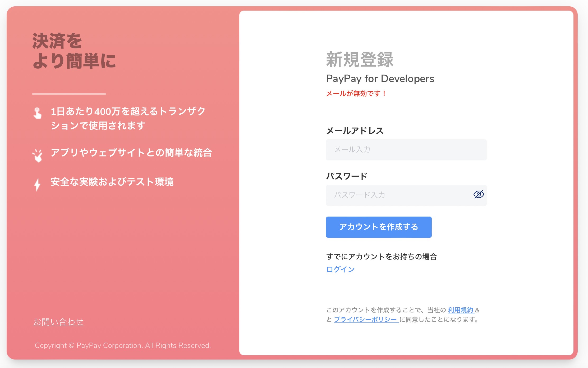
Task: Click the 安全な実験およびテスト環境 feature text
Action: [x=112, y=182]
